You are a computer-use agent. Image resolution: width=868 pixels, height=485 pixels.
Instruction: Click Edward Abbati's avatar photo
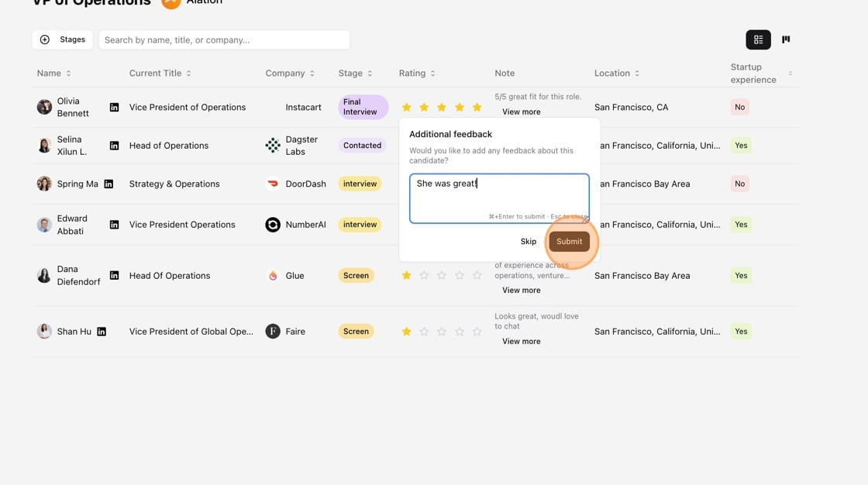tap(44, 225)
